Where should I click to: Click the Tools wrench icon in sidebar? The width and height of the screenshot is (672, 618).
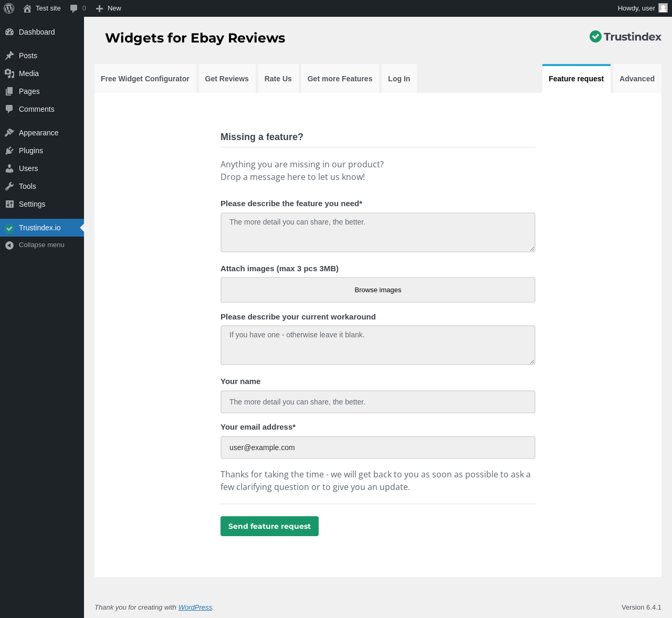9,186
